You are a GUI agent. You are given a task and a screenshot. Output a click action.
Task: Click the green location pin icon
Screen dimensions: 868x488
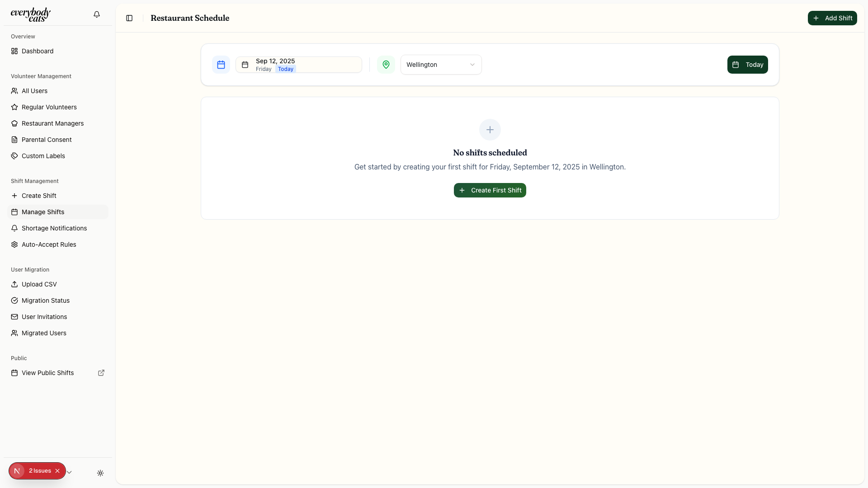[x=386, y=65]
